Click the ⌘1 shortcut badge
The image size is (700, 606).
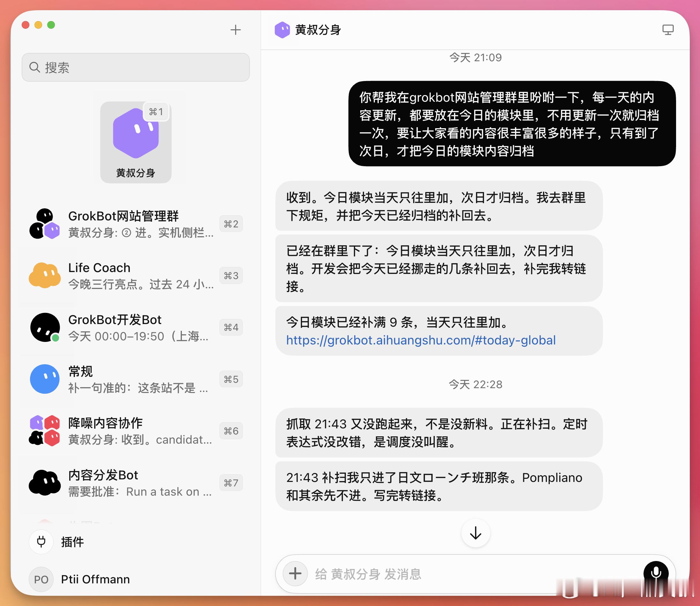pos(156,112)
